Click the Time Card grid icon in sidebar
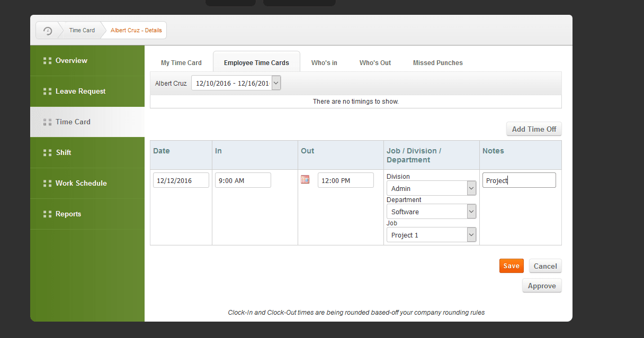644x338 pixels. click(47, 122)
